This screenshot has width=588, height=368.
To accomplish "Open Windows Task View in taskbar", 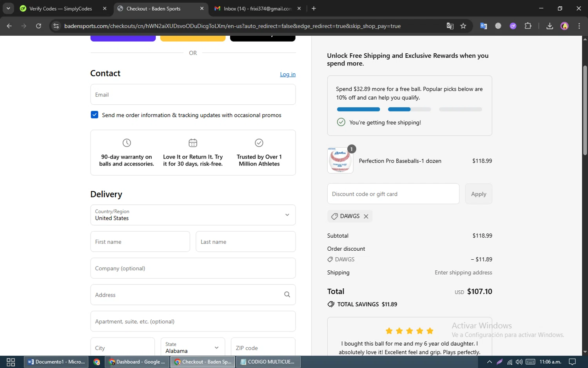I will [x=11, y=362].
